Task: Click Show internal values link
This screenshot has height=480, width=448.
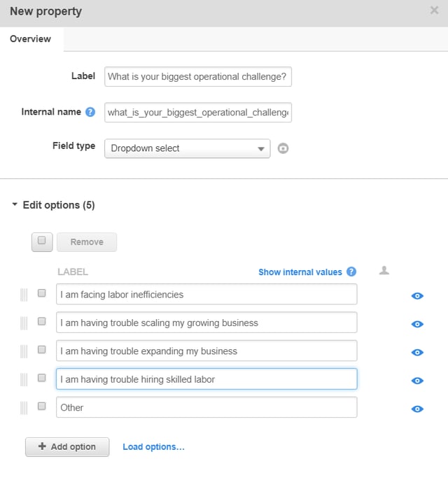Action: (300, 272)
